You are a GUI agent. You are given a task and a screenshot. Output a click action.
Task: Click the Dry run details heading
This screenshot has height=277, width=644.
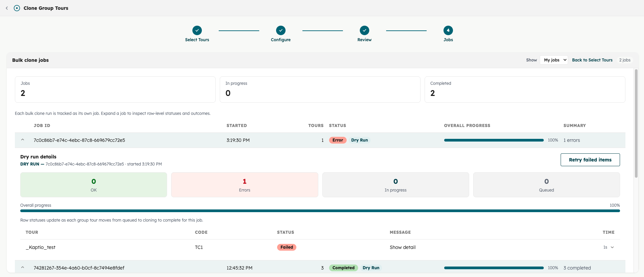click(x=38, y=157)
